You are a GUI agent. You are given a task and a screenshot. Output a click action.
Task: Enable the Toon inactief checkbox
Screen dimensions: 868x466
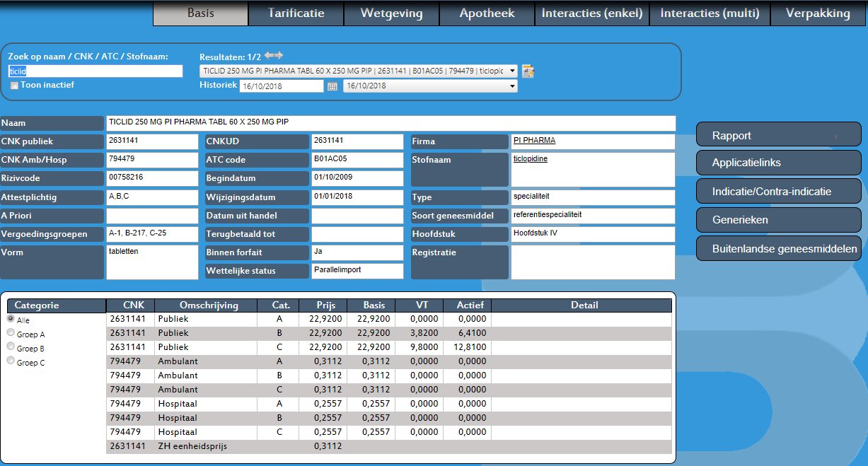click(x=14, y=86)
